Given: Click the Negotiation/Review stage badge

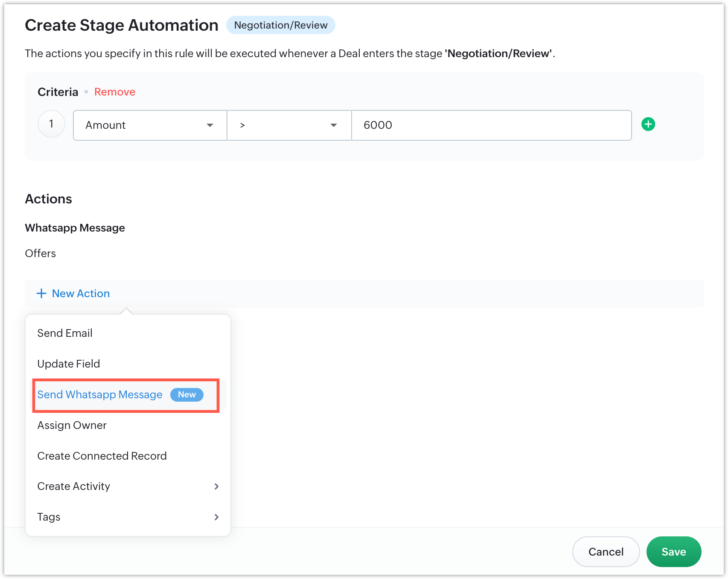Looking at the screenshot, I should 281,25.
